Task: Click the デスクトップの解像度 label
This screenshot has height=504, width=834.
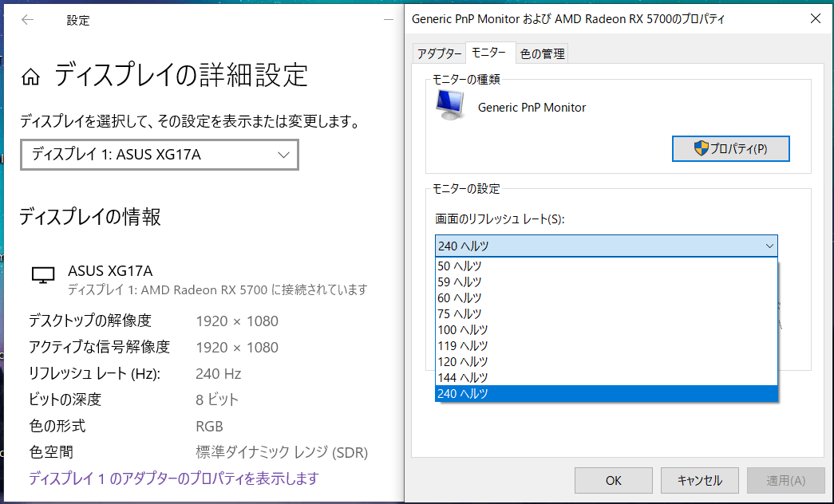Action: tap(90, 321)
